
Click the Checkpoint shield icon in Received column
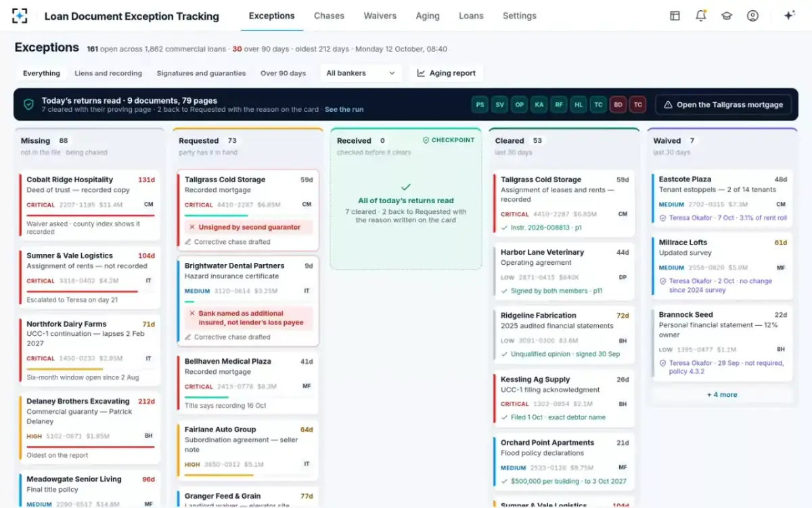[426, 140]
